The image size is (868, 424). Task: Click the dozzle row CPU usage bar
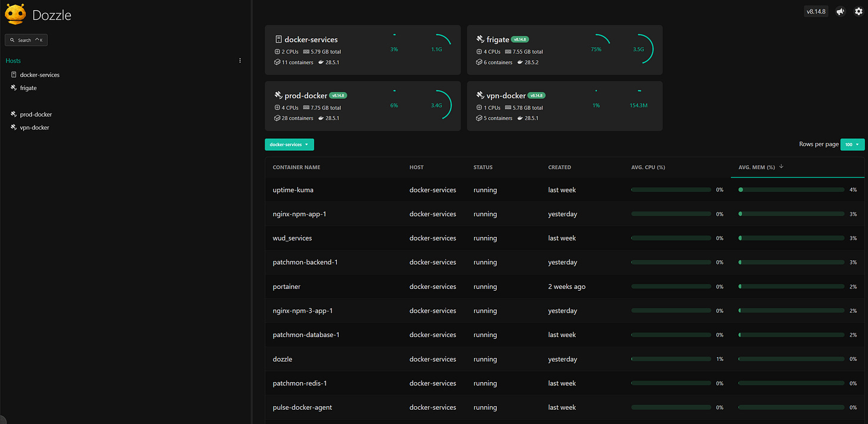pyautogui.click(x=671, y=359)
